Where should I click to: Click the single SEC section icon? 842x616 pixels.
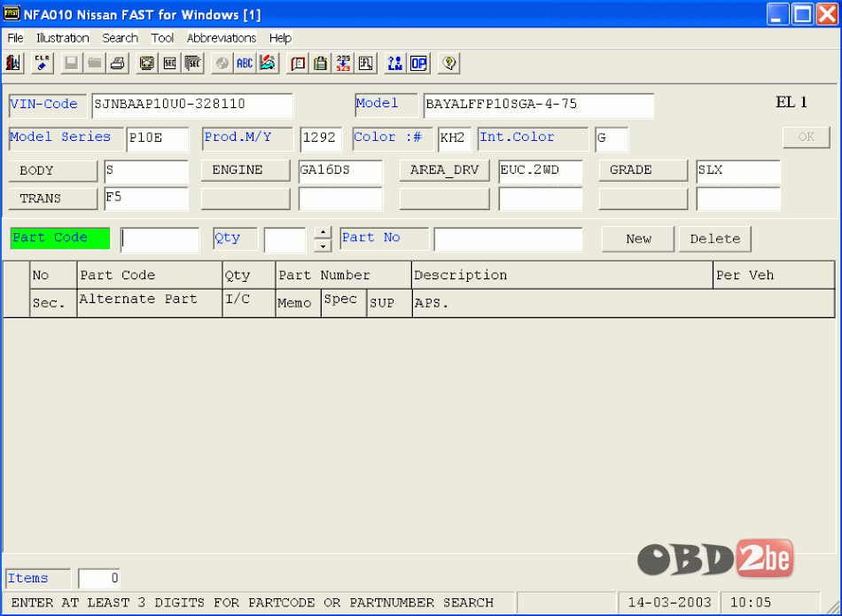click(x=169, y=63)
